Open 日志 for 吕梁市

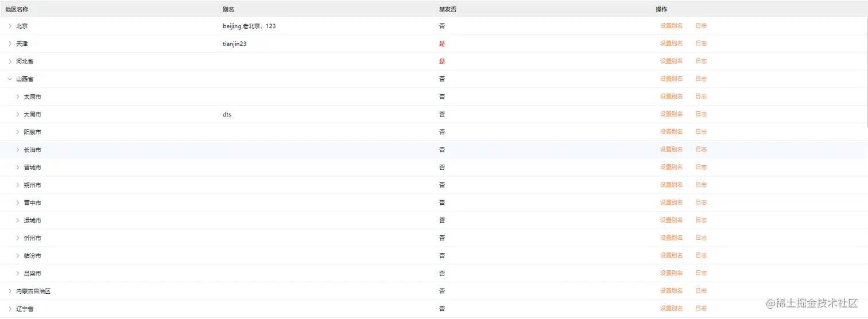(x=701, y=273)
